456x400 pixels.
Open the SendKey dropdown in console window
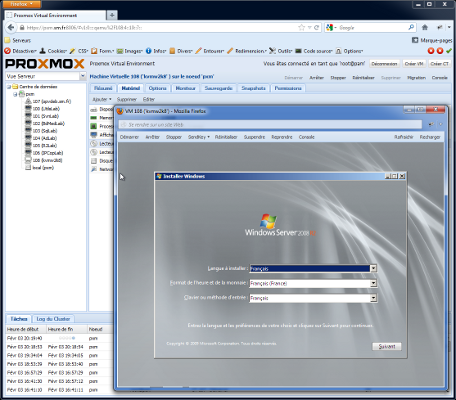[x=199, y=137]
